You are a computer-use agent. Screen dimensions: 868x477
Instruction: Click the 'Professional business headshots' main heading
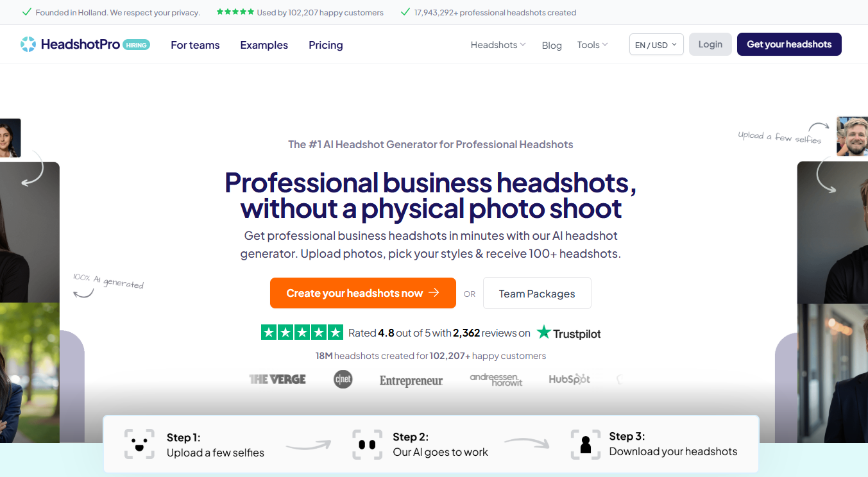(x=430, y=196)
